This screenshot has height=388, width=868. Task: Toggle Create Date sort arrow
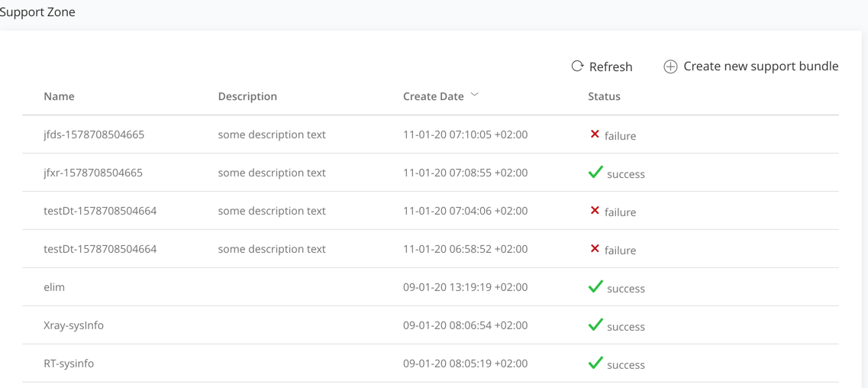click(x=475, y=95)
